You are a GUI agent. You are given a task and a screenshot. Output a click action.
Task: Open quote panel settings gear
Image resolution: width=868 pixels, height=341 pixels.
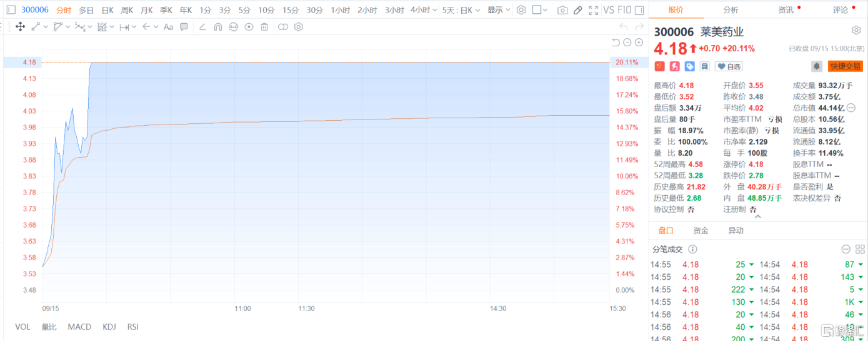click(856, 31)
